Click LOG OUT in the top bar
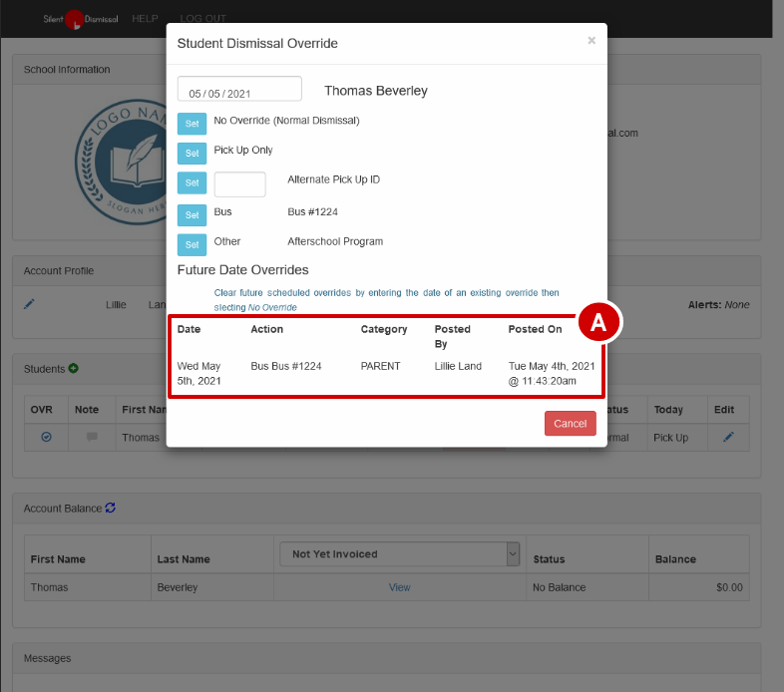784x692 pixels. [x=203, y=19]
